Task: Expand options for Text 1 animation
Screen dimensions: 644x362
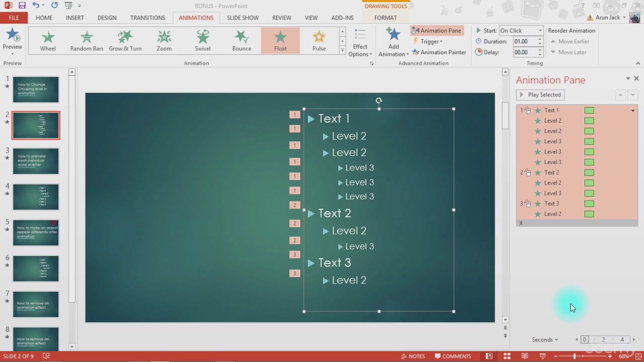Action: click(632, 110)
